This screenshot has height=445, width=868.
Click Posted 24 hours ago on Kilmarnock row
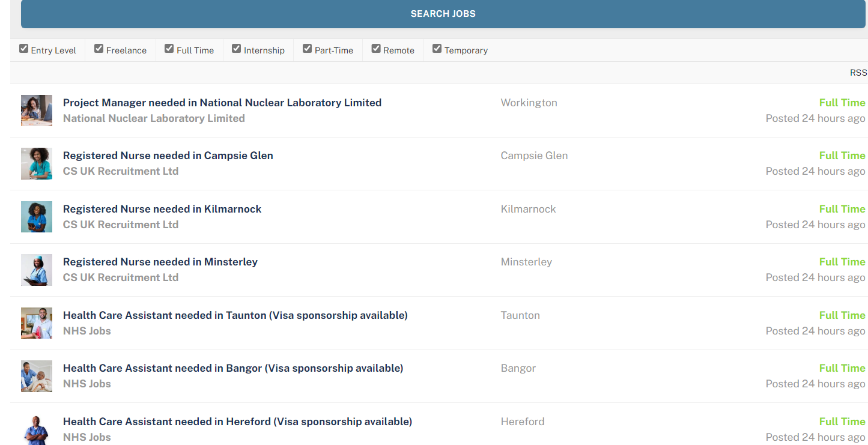tap(815, 225)
